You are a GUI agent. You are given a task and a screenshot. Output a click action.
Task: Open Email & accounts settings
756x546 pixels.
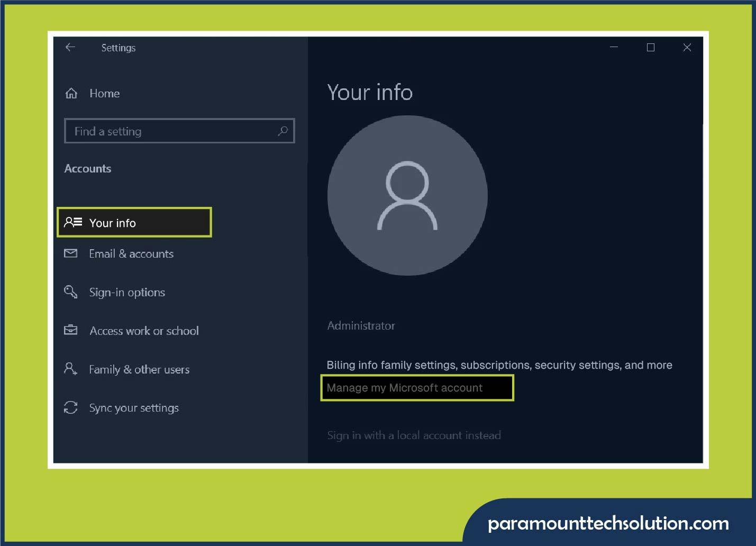[x=131, y=254]
